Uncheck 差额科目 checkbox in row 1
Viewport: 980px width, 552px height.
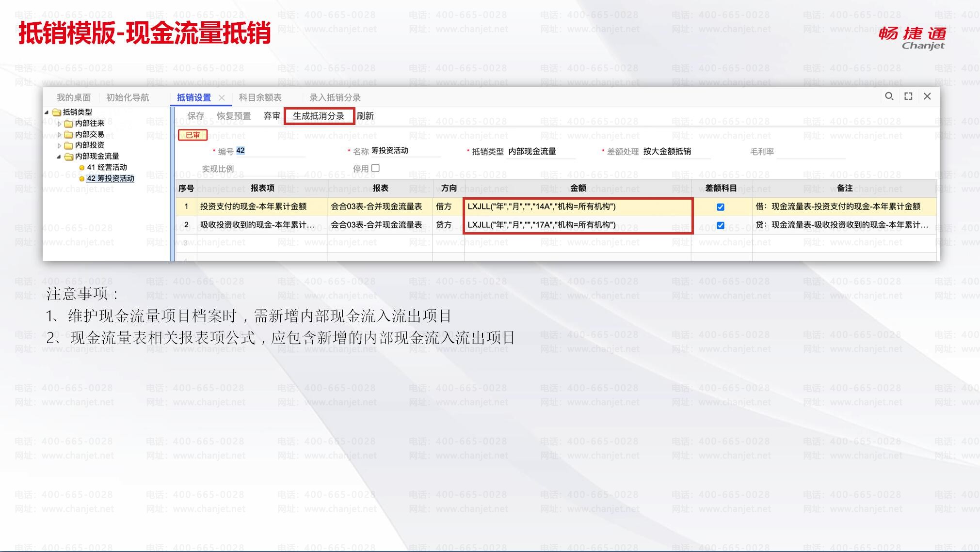pyautogui.click(x=721, y=207)
